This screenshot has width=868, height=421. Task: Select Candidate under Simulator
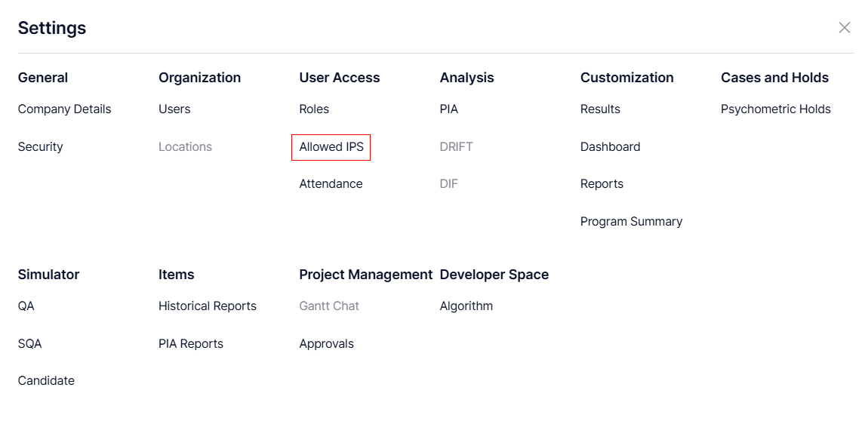(46, 381)
